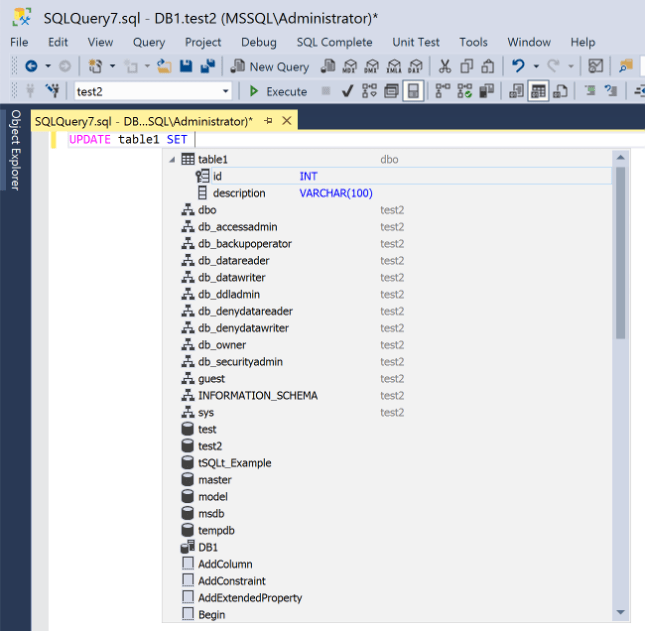
Task: Click the Undo arrow icon
Action: tap(518, 66)
